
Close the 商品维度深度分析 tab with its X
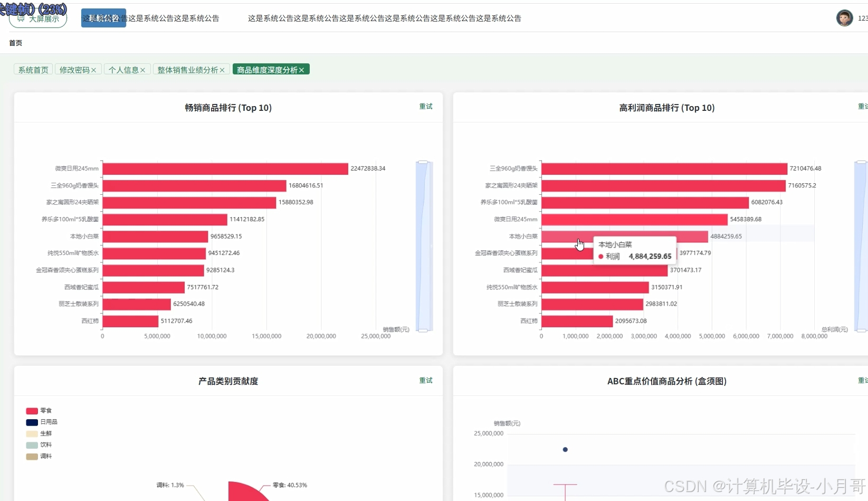[301, 70]
